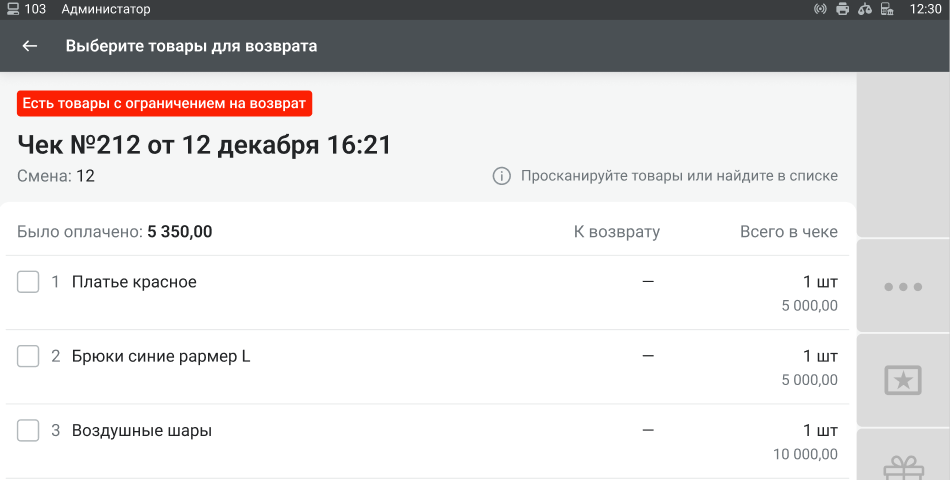The width and height of the screenshot is (950, 480).
Task: Check the box for Воздушные шары
Action: [28, 431]
